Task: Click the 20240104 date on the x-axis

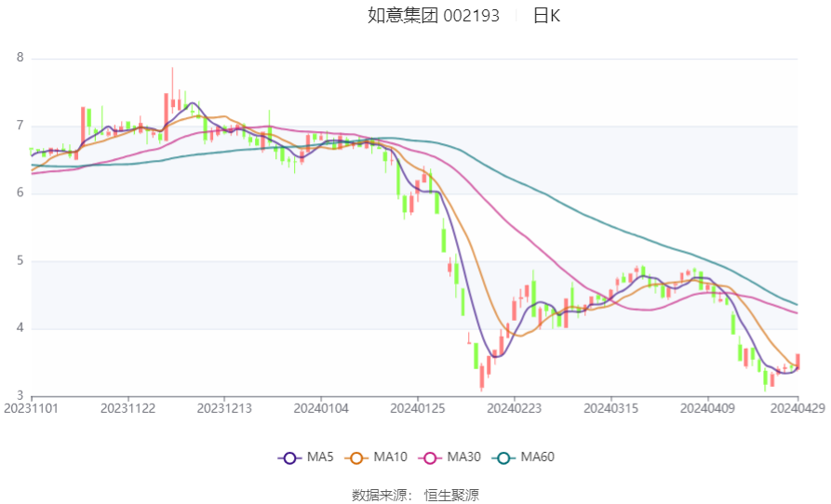Action: click(x=321, y=408)
